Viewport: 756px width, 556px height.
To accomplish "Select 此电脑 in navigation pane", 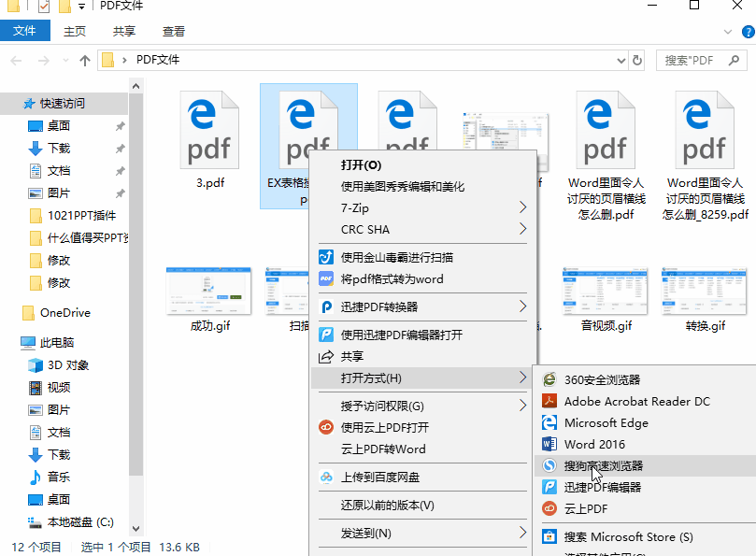I will click(57, 342).
